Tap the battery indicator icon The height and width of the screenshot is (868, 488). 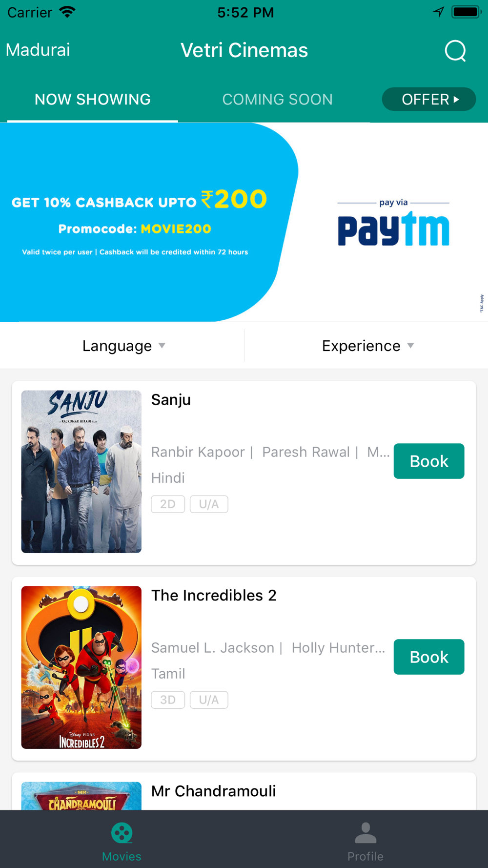coord(466,12)
